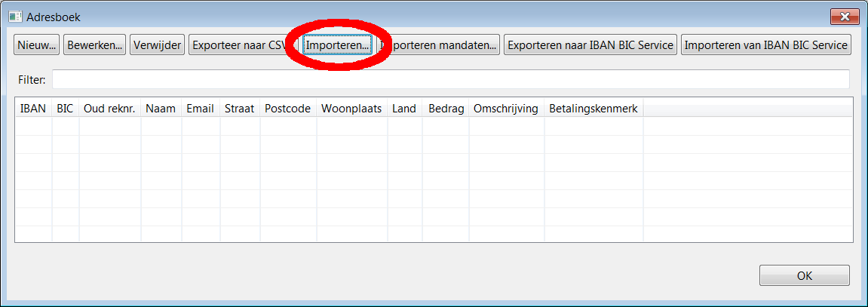Viewport: 868px width, 307px height.
Task: Click the Adresboek title bar icon
Action: tap(15, 16)
